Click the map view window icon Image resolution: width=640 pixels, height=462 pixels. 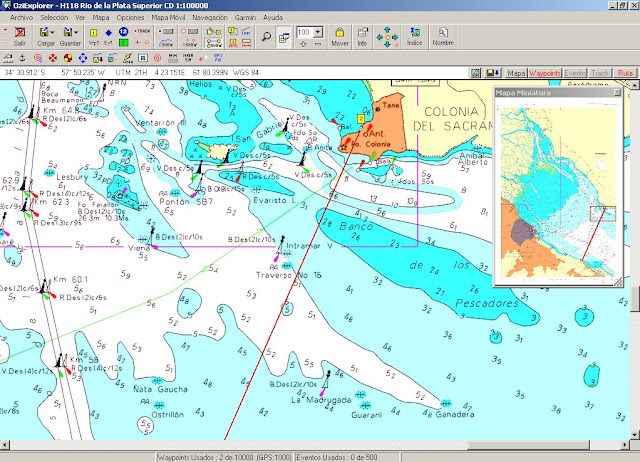[284, 37]
